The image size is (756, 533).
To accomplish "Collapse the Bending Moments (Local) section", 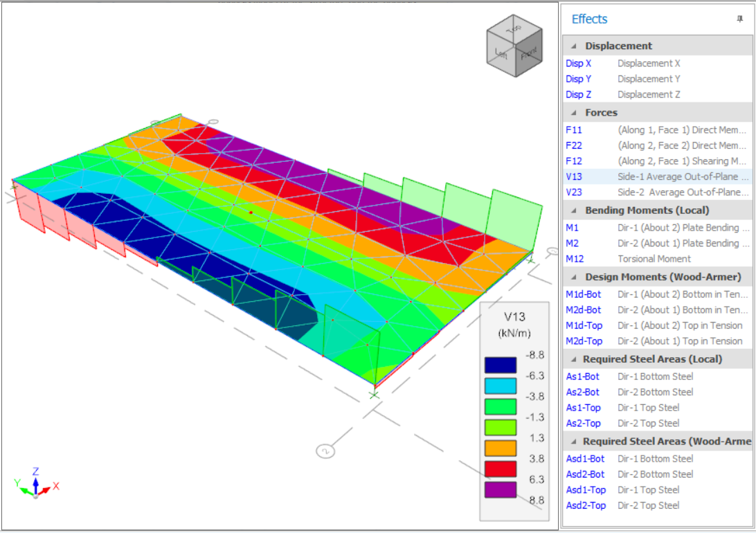I will tap(573, 210).
